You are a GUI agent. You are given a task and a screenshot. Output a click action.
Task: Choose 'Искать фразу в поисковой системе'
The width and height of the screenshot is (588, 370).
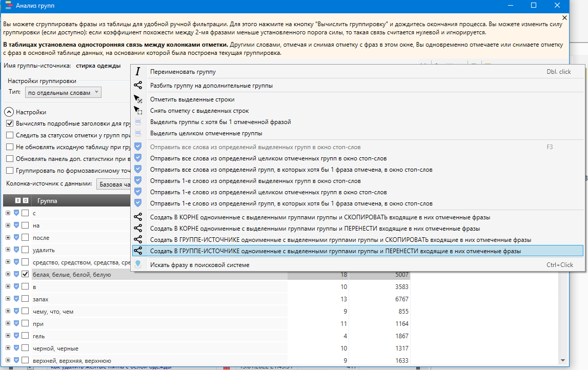point(358,264)
